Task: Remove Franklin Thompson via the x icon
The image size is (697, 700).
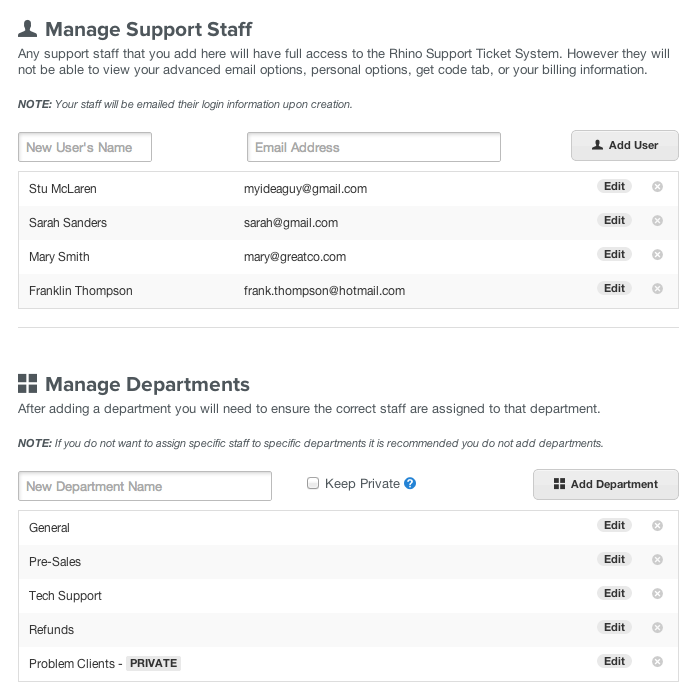Action: pyautogui.click(x=657, y=289)
